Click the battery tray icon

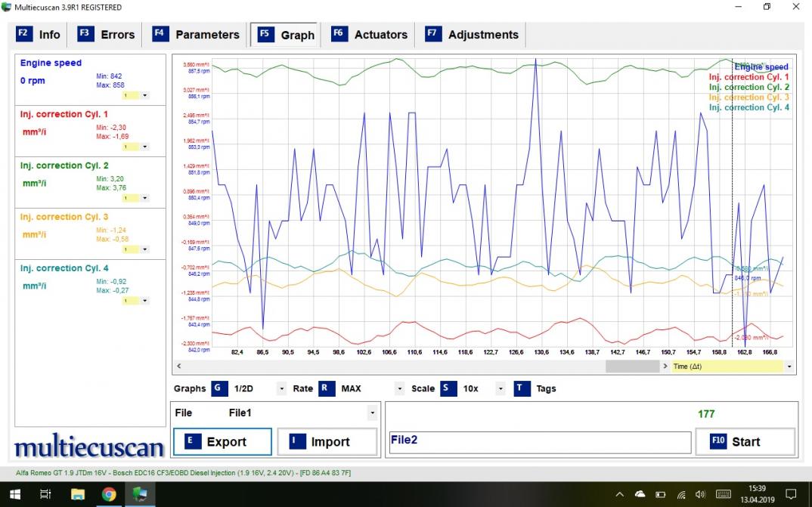tap(661, 495)
